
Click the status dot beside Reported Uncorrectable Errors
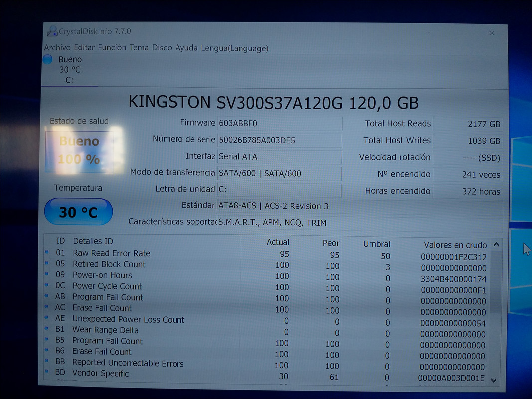point(47,360)
